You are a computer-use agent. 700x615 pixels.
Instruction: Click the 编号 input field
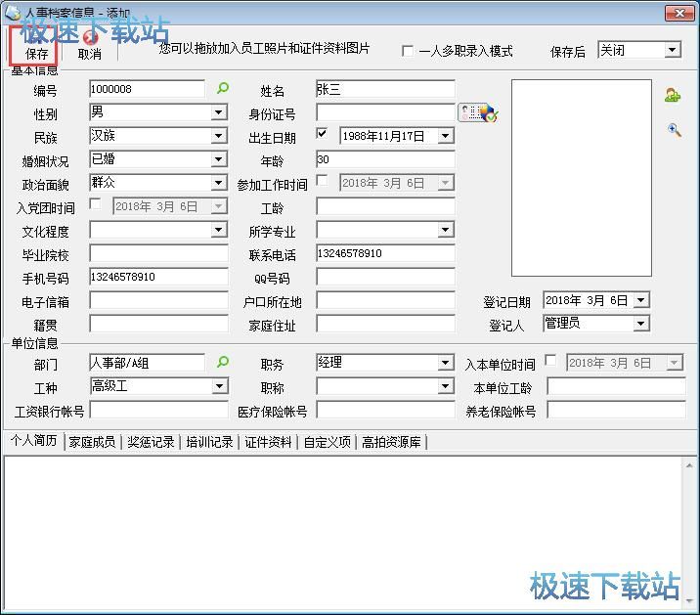tap(148, 89)
